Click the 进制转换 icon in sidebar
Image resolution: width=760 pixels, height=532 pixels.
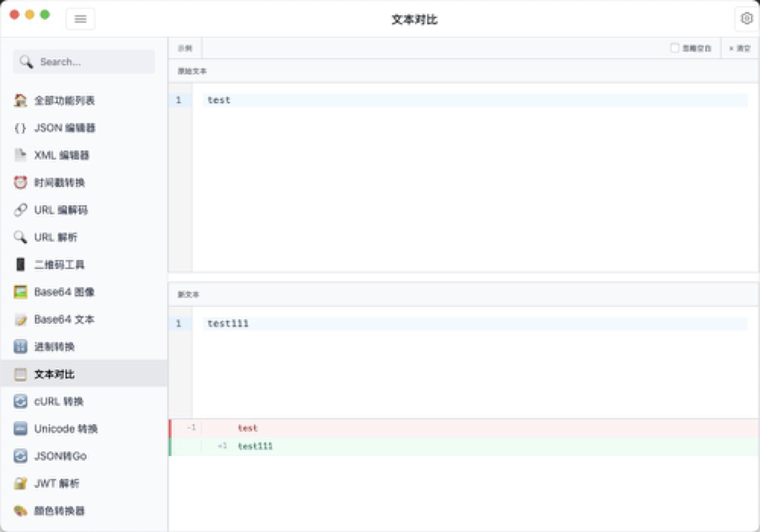coord(21,347)
